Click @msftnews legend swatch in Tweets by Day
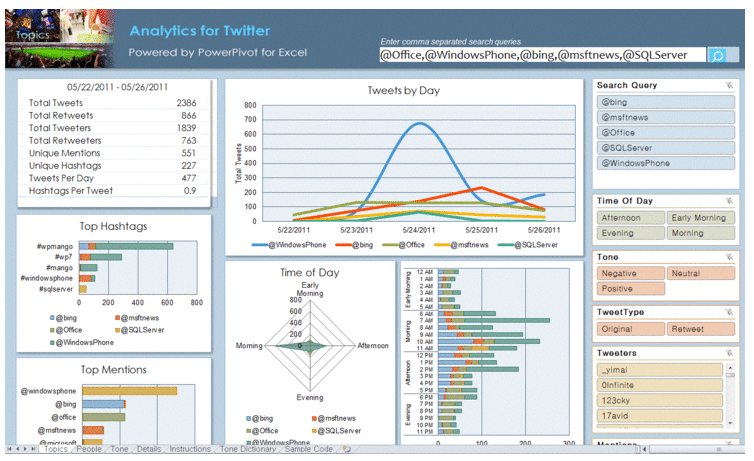This screenshot has width=754, height=461. pyautogui.click(x=442, y=245)
